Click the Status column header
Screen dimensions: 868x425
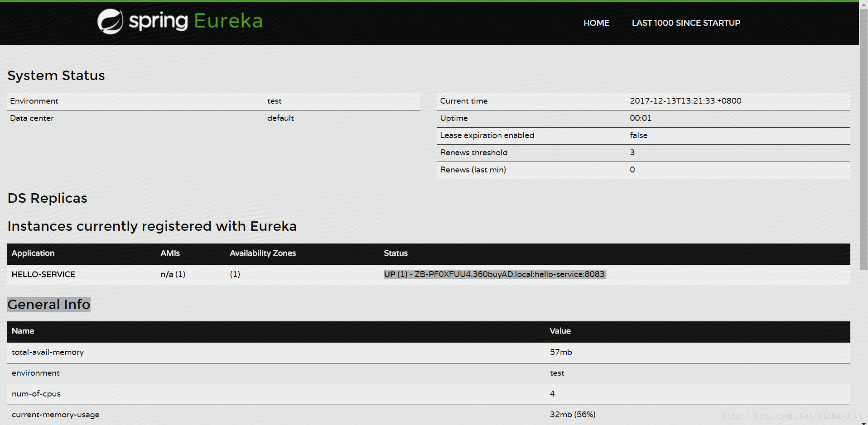pyautogui.click(x=396, y=253)
